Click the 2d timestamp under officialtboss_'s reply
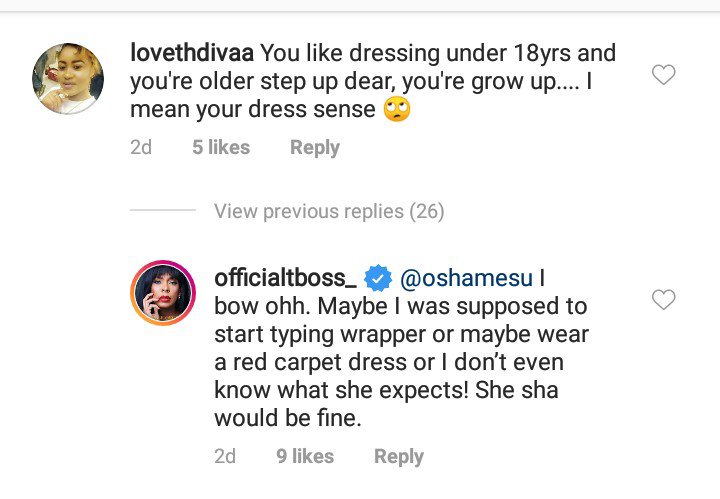 (x=225, y=456)
